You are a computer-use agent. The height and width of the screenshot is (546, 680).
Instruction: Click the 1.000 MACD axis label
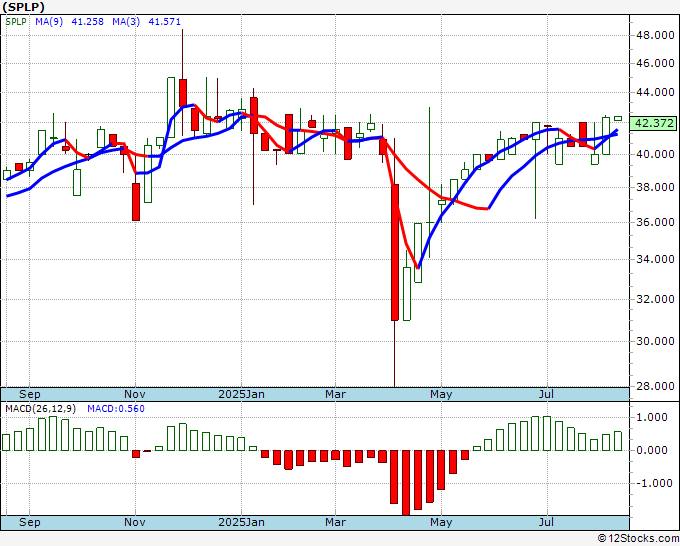pyautogui.click(x=653, y=418)
